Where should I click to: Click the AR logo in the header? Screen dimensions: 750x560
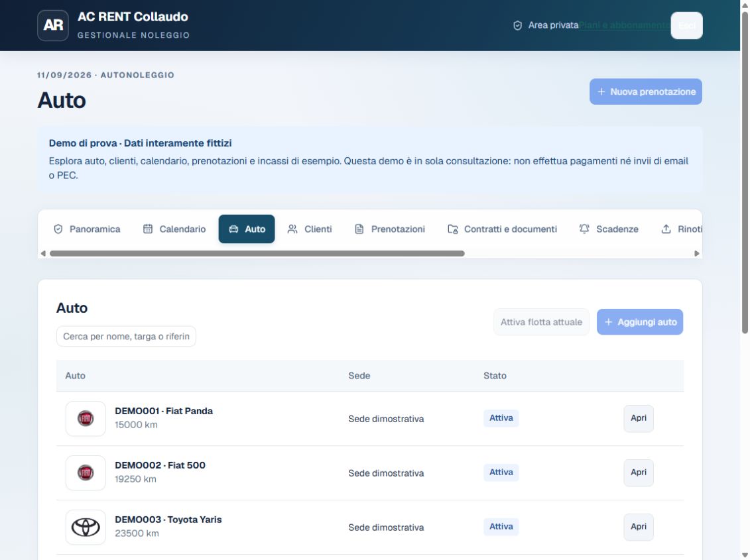pyautogui.click(x=53, y=25)
